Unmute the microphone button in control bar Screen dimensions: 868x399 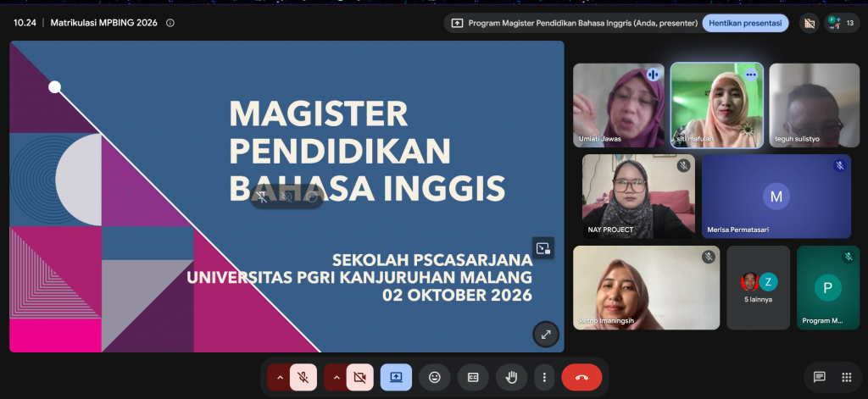tap(303, 378)
